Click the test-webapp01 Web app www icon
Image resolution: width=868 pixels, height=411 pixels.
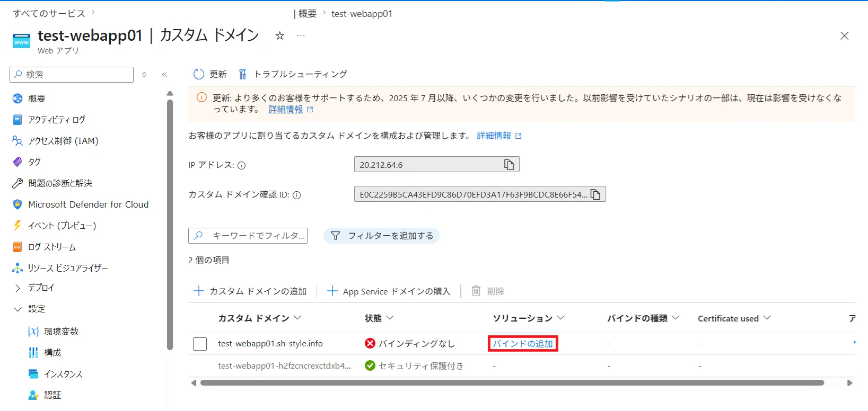click(21, 41)
